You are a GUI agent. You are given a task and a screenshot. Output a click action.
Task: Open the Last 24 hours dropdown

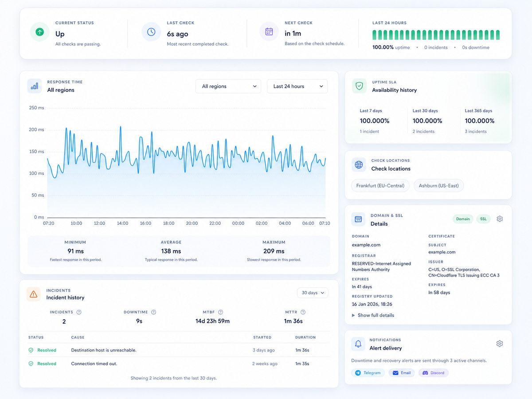(x=297, y=86)
